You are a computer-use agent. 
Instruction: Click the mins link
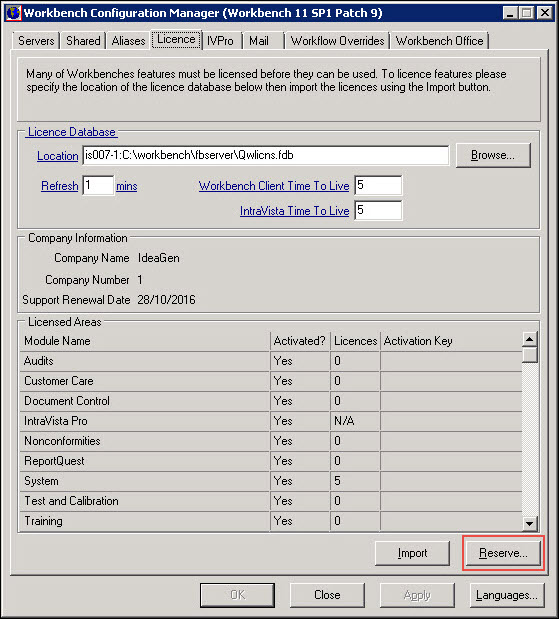click(127, 186)
